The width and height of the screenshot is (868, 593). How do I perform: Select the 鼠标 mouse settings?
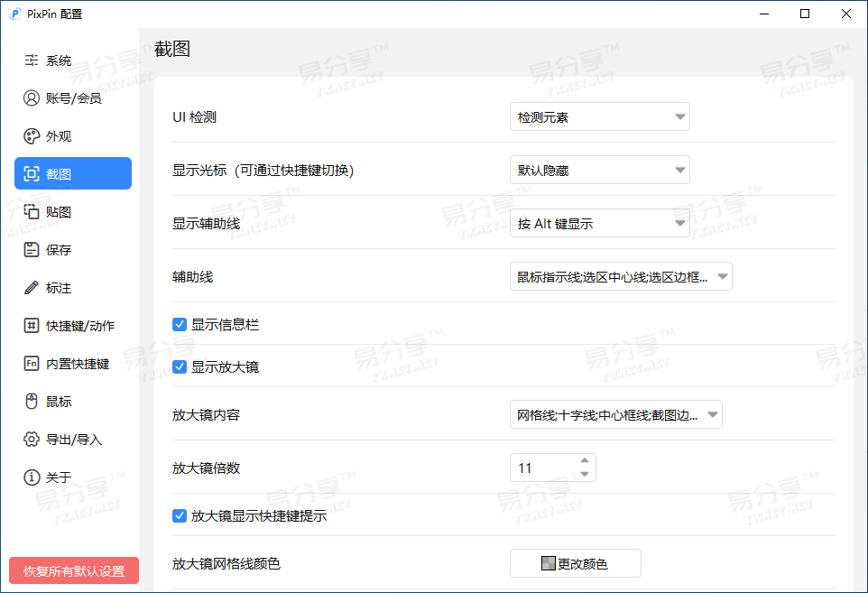[x=54, y=401]
